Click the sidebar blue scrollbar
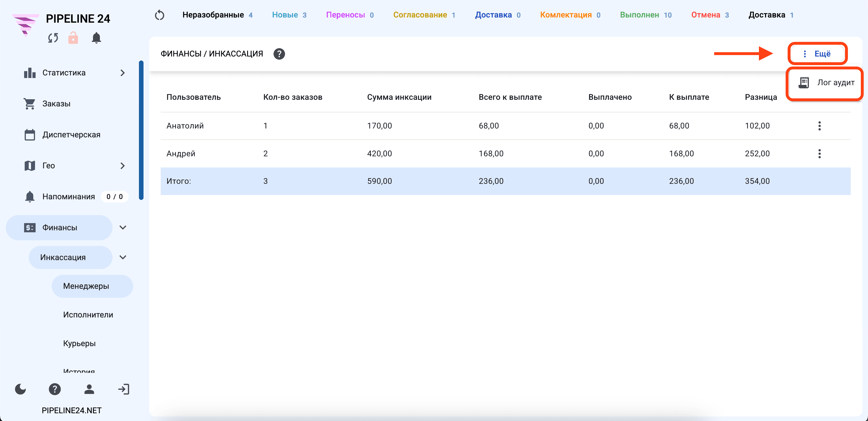The height and width of the screenshot is (421, 868). (x=141, y=130)
